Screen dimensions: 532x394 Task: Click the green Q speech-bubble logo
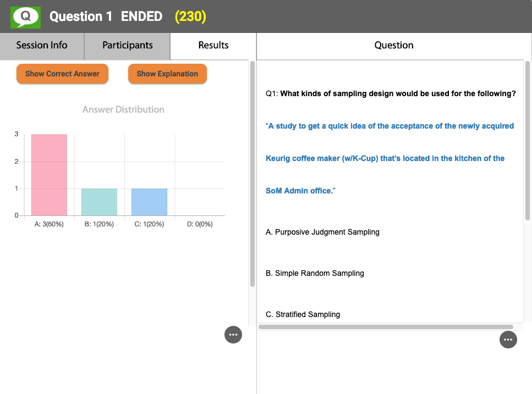(x=26, y=16)
